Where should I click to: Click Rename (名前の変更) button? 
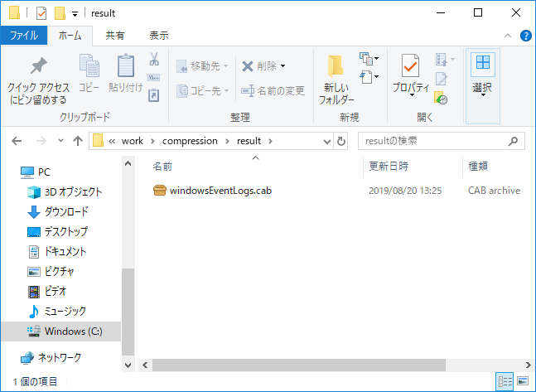click(273, 90)
